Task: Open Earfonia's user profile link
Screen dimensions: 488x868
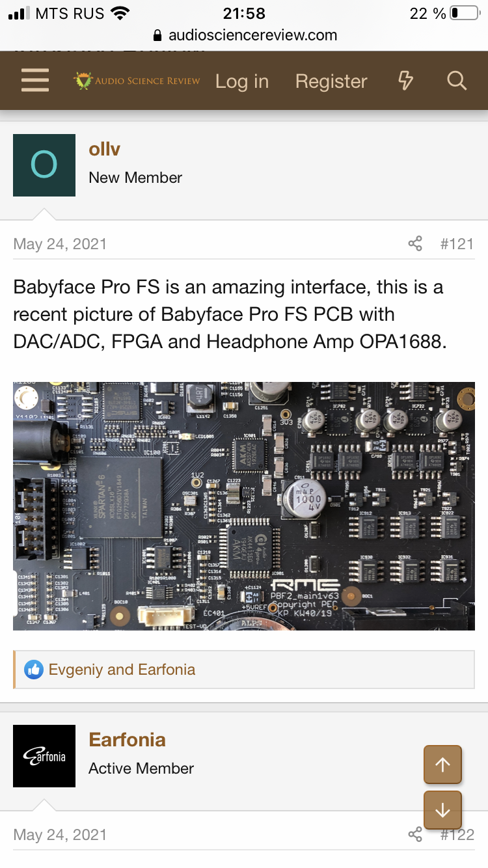Action: click(127, 740)
